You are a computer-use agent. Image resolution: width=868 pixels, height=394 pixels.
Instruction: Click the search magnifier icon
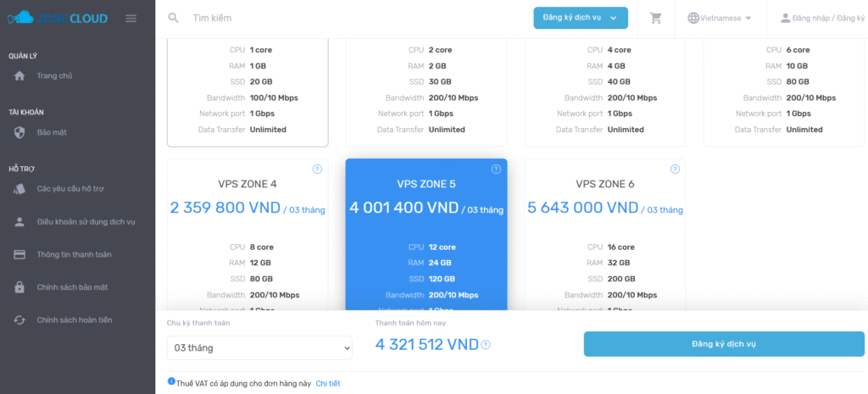point(174,18)
